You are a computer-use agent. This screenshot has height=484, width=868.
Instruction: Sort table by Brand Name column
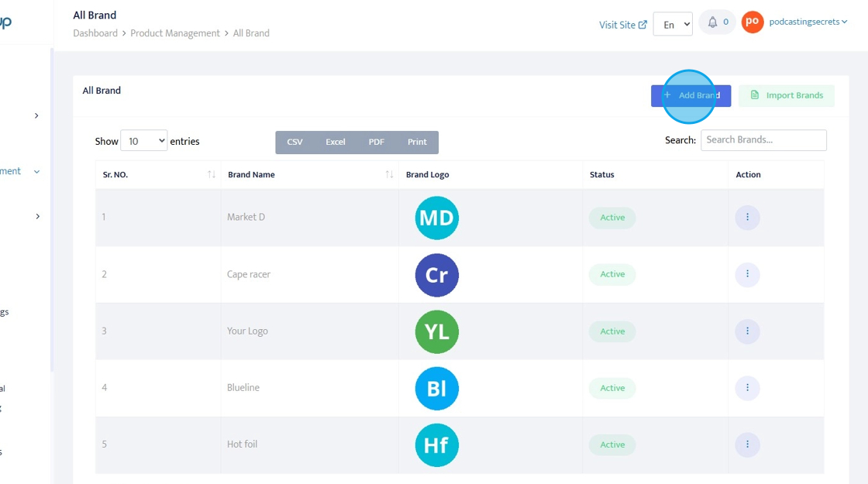(389, 175)
